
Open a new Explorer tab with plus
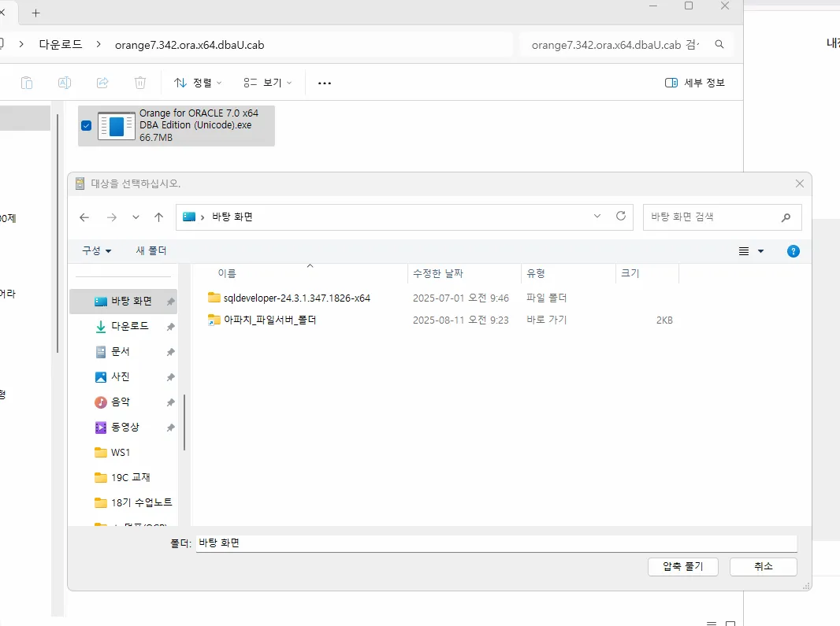[x=36, y=13]
